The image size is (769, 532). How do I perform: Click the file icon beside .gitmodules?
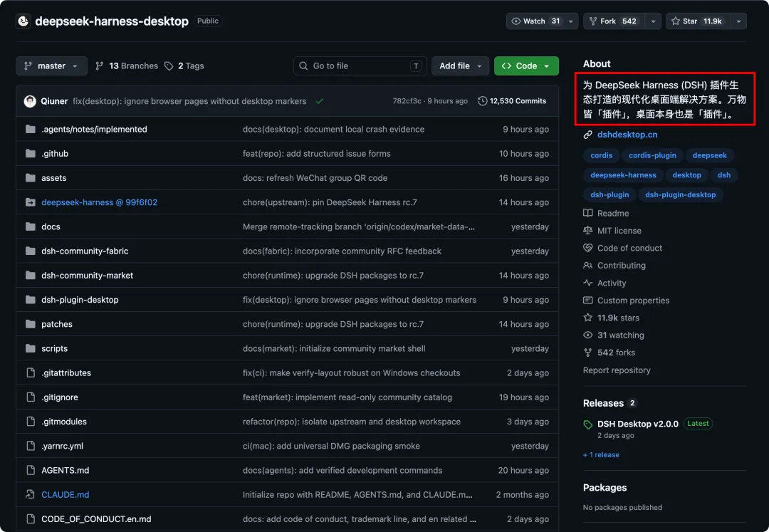pyautogui.click(x=31, y=421)
